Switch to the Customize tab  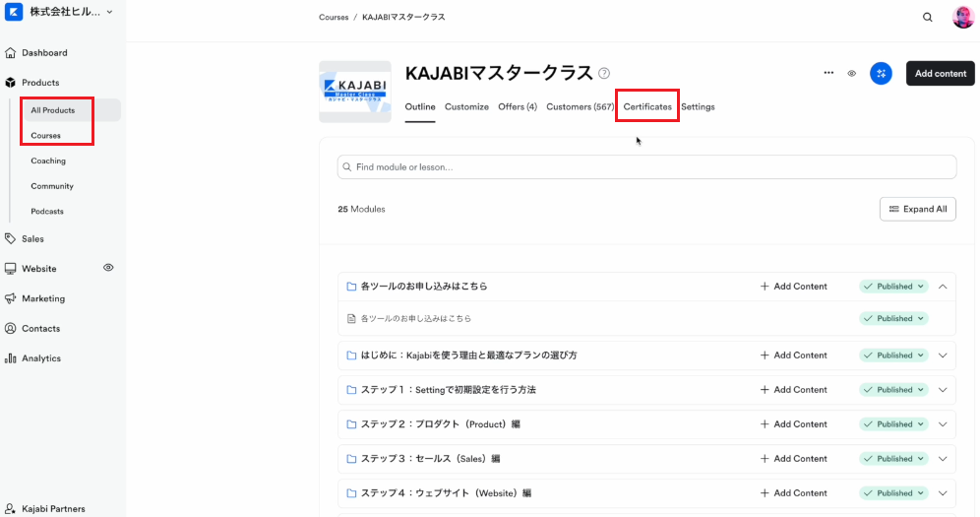[x=466, y=107]
